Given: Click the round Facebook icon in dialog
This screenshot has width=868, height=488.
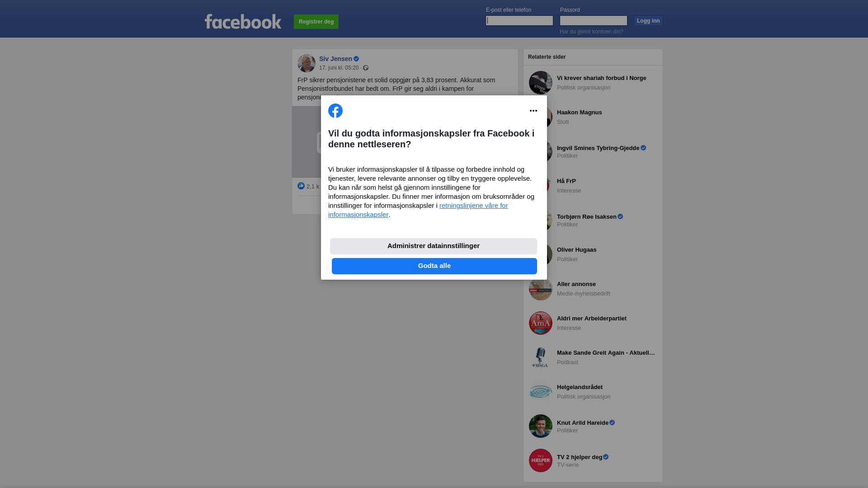Looking at the screenshot, I should tap(335, 111).
